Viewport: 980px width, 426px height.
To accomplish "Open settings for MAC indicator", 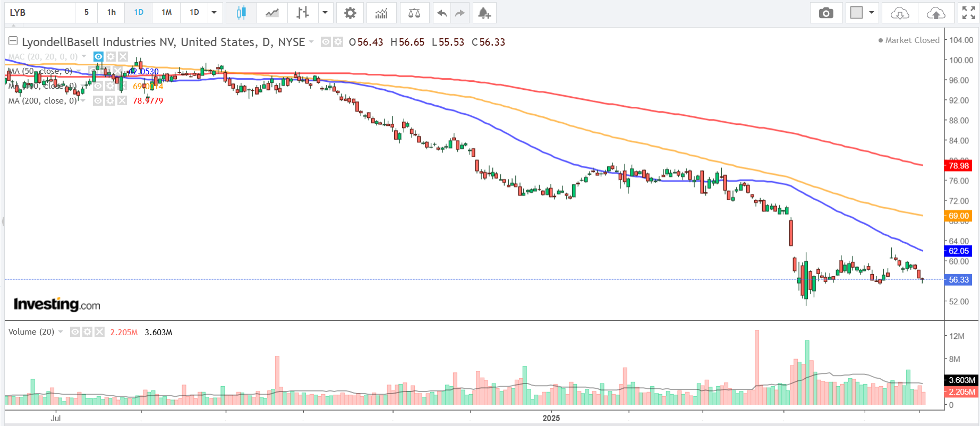I will coord(110,56).
